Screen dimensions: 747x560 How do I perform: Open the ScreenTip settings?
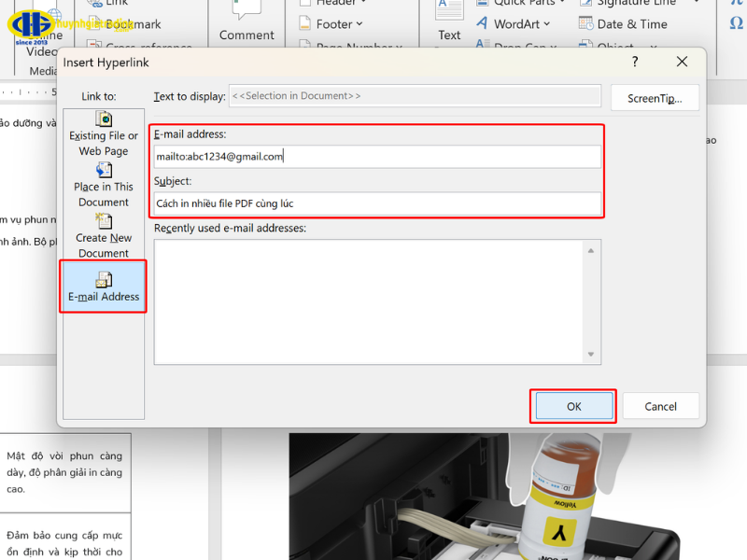[655, 97]
